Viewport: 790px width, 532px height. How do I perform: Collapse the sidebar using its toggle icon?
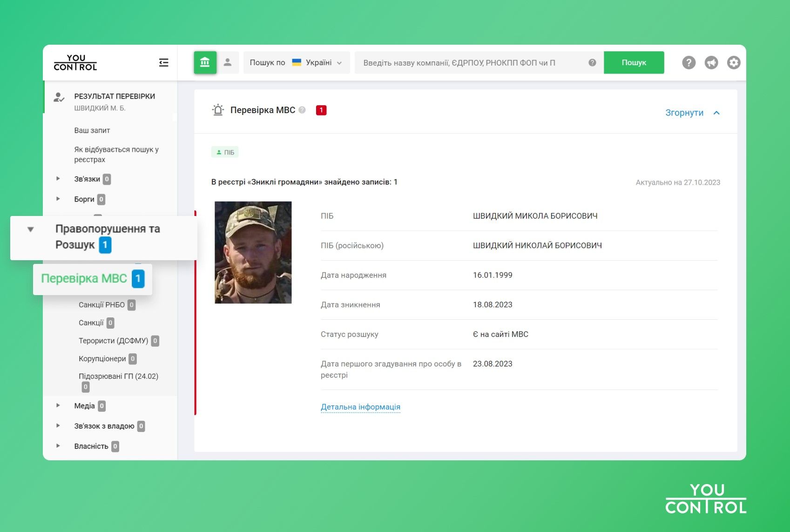(163, 62)
